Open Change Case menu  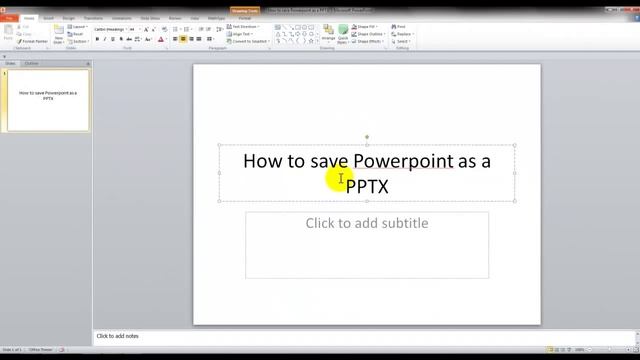click(148, 39)
